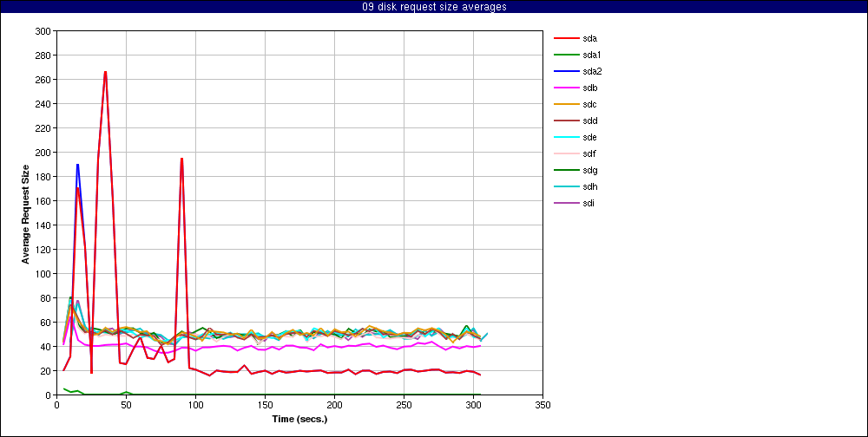Screen dimensions: 868x437
Task: Click the 240 tick on the vertical axis
Action: (43, 104)
